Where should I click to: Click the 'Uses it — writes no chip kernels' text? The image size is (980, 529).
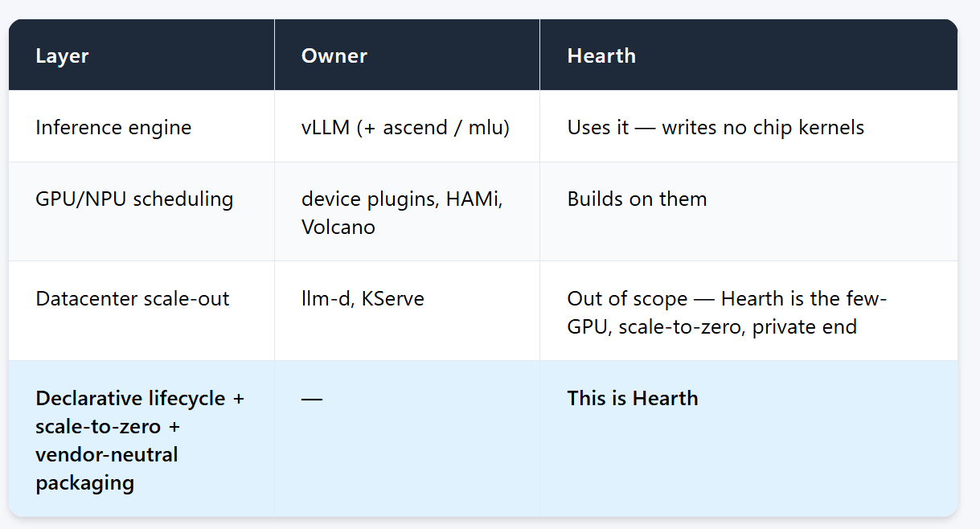716,128
